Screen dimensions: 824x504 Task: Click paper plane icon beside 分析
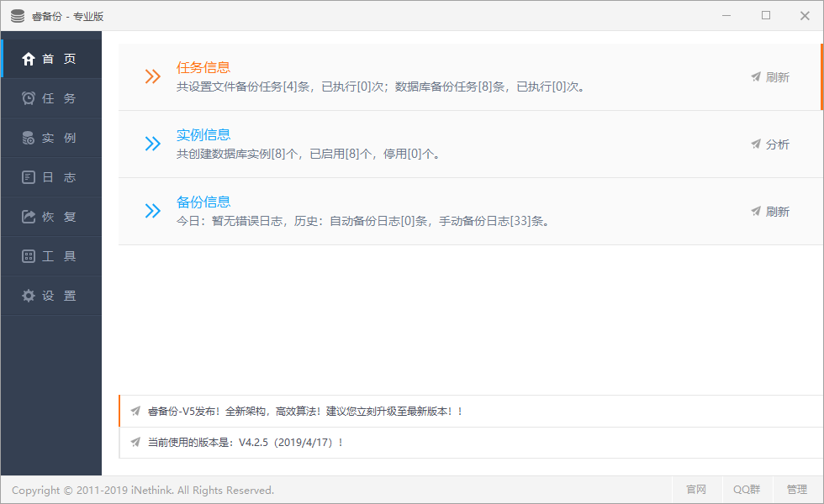pos(756,144)
